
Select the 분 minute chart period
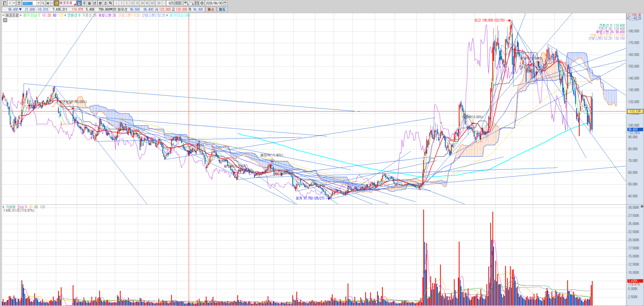100,3
